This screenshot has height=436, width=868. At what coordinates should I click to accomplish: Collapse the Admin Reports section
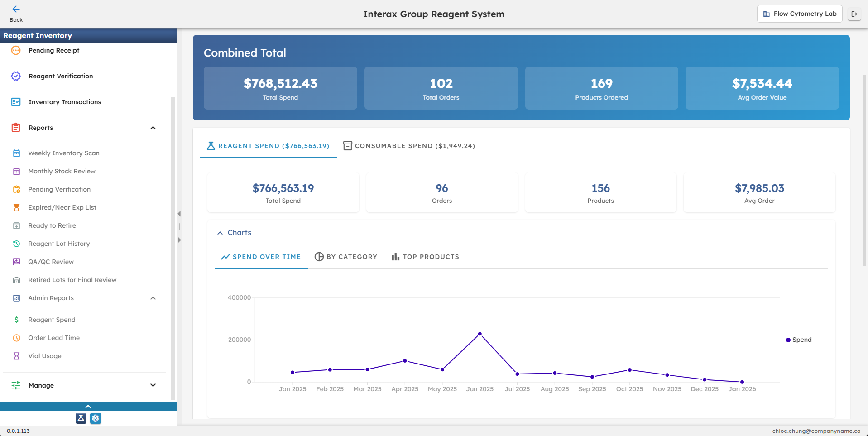coord(153,298)
